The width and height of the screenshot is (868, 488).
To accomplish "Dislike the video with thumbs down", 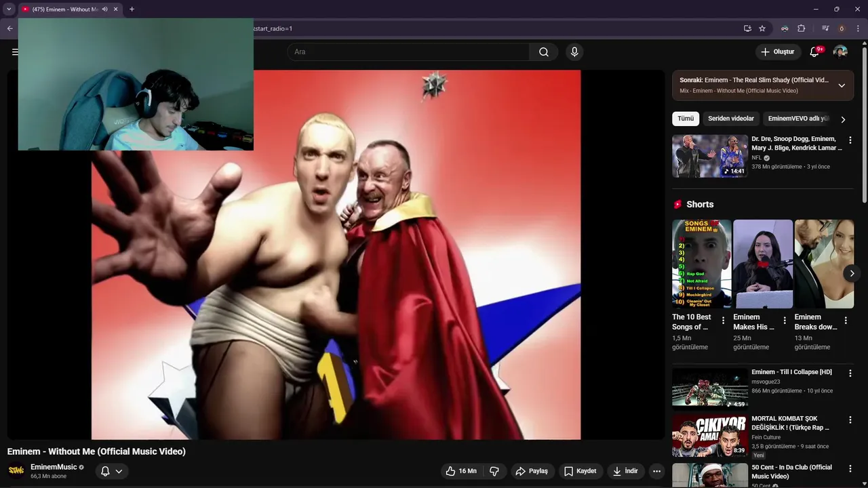I will [494, 471].
